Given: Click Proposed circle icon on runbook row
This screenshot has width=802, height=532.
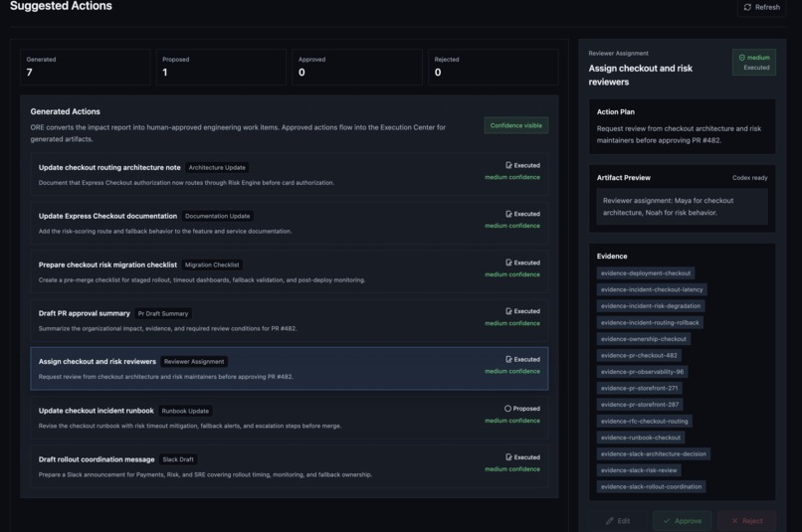Looking at the screenshot, I should coord(507,409).
